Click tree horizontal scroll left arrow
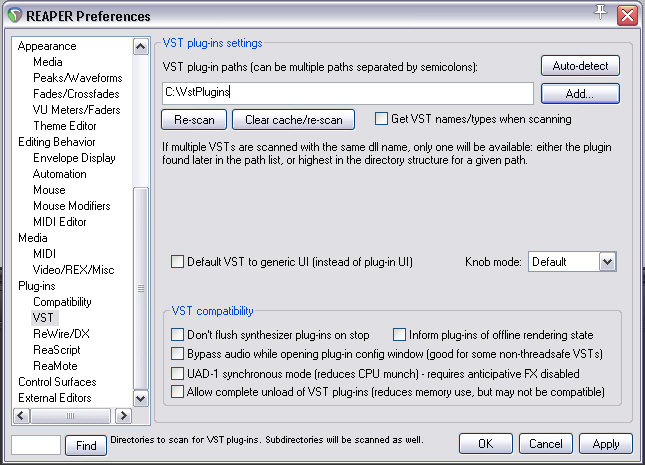This screenshot has height=465, width=645. (x=21, y=416)
